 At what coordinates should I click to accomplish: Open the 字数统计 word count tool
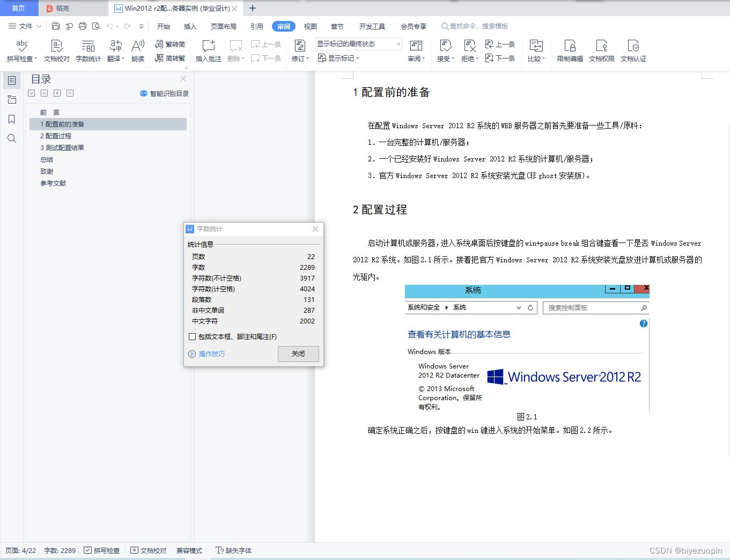[88, 50]
